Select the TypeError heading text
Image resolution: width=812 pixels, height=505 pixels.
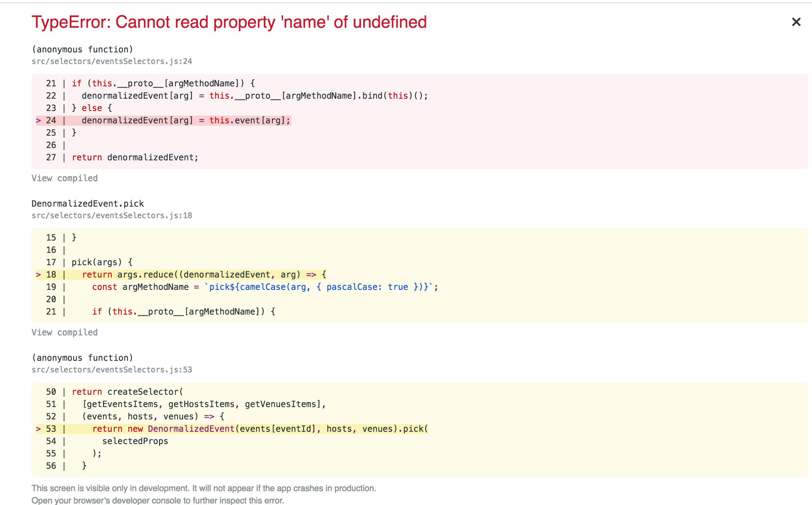coord(229,22)
